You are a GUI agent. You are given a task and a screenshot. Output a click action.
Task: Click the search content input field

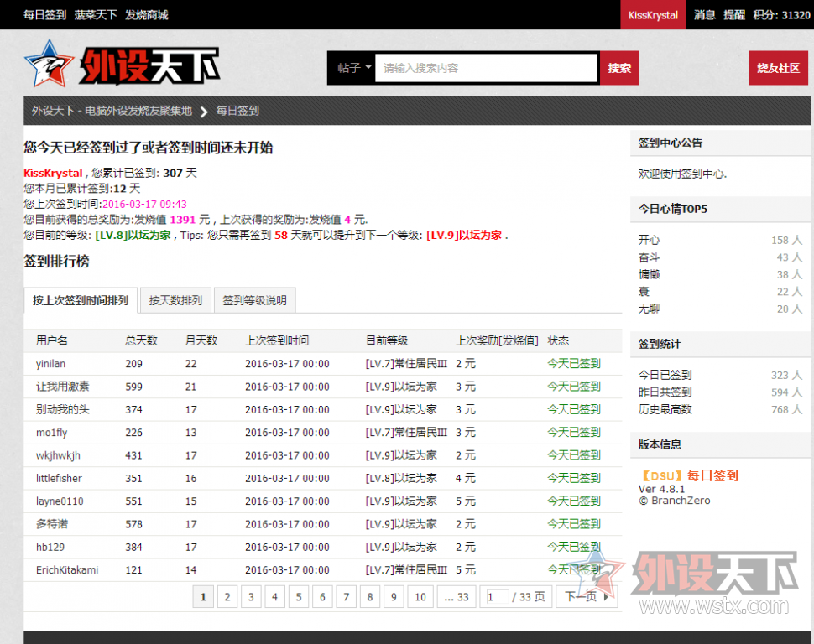tap(486, 68)
